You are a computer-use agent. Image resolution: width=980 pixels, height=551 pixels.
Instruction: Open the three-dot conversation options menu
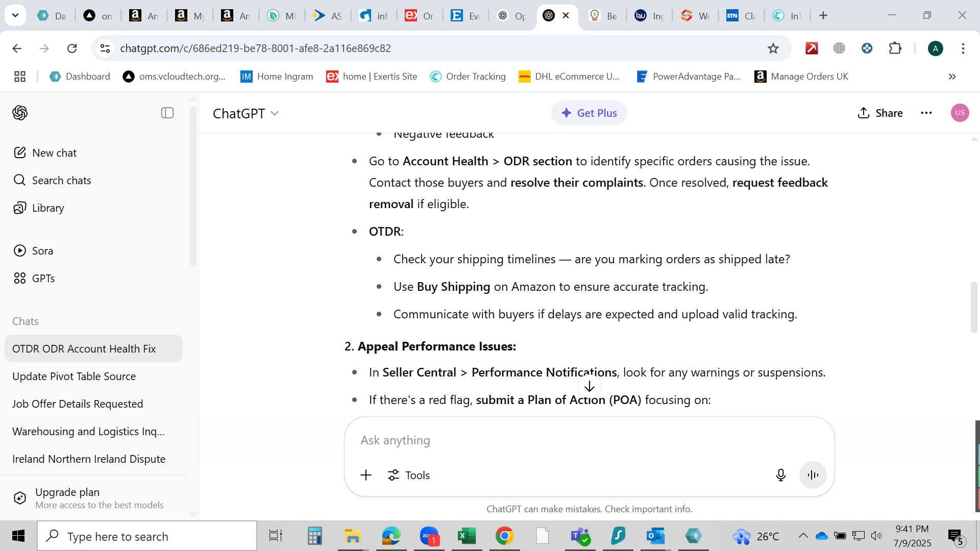pos(926,113)
